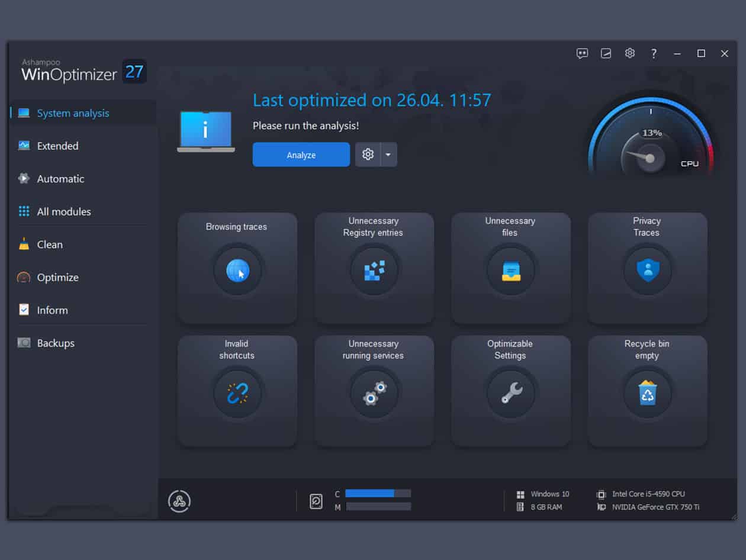Open the feedback chat bubble icon

(583, 53)
